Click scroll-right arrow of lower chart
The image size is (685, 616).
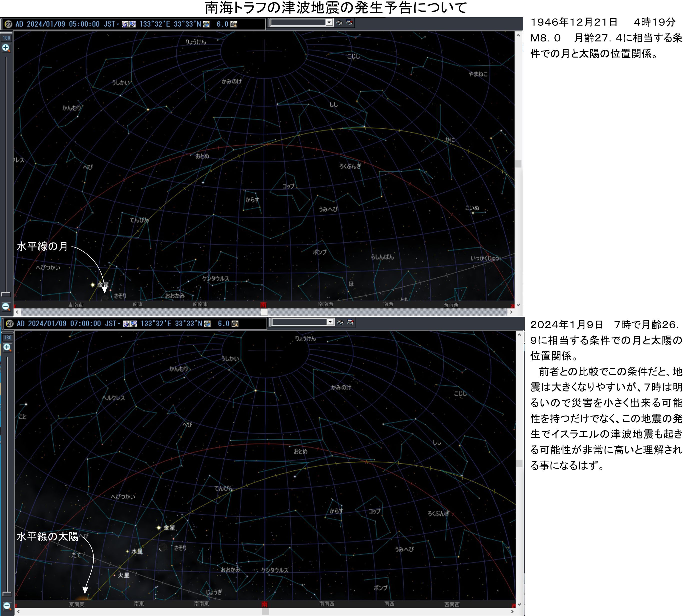click(512, 611)
